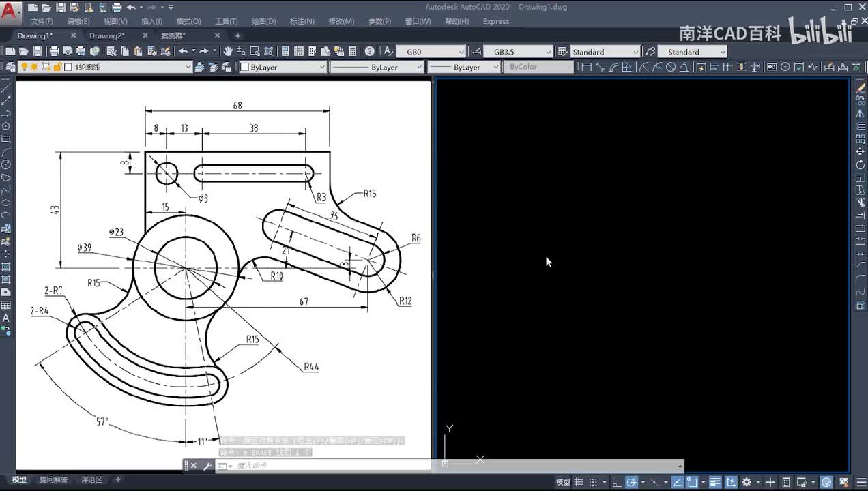Open the Standard multileader style dropdown
This screenshot has width=868, height=491.
pyautogui.click(x=693, y=52)
